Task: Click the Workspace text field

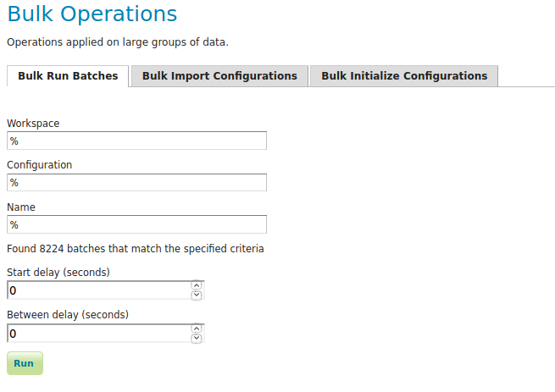Action: tap(136, 141)
